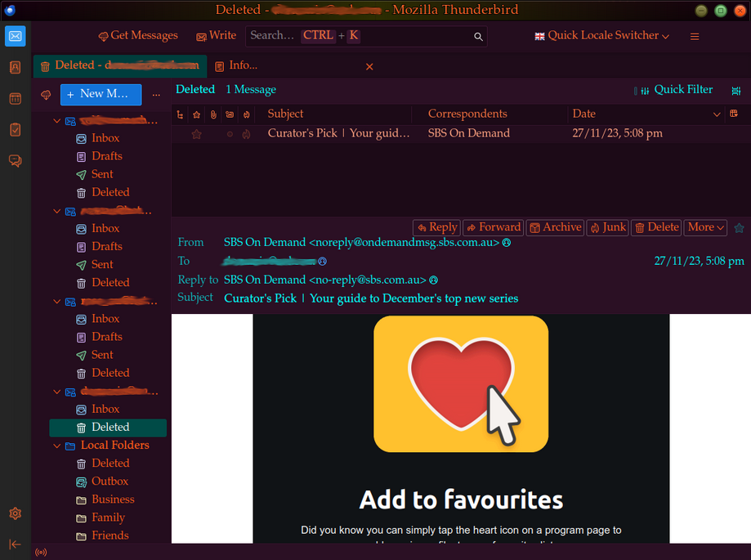This screenshot has width=751, height=560.
Task: Toggle junk status of Curator's Pick row
Action: [x=246, y=134]
